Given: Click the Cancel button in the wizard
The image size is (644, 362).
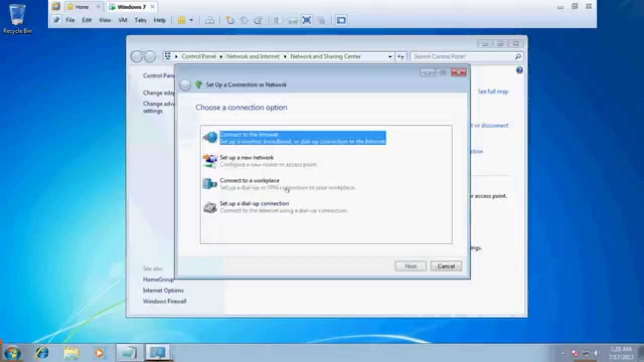Looking at the screenshot, I should point(446,266).
